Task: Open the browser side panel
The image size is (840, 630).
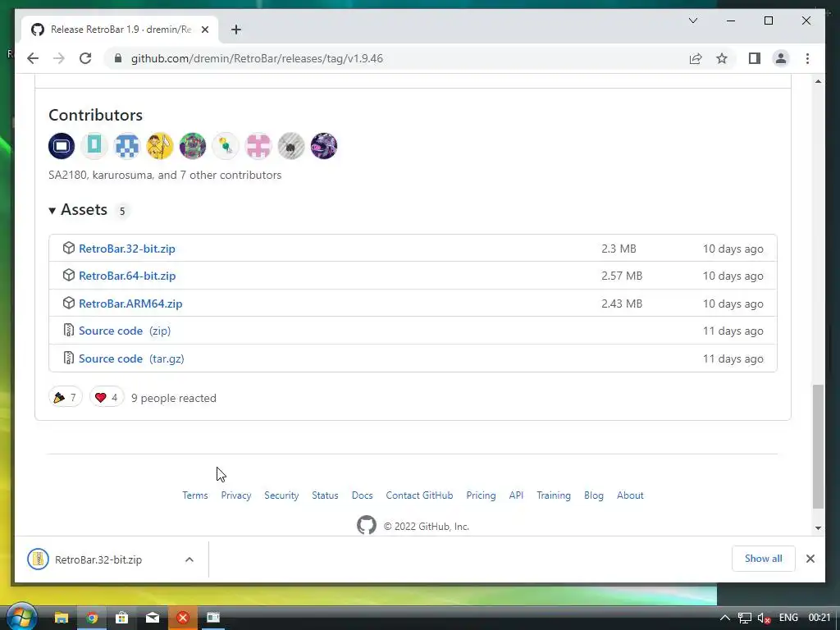Action: point(755,58)
